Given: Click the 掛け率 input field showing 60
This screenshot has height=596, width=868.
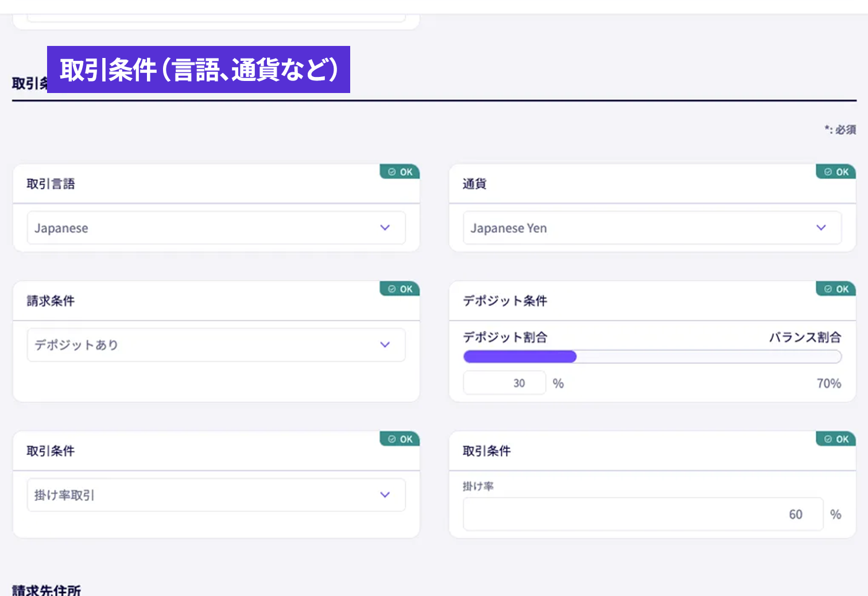Looking at the screenshot, I should pos(643,514).
